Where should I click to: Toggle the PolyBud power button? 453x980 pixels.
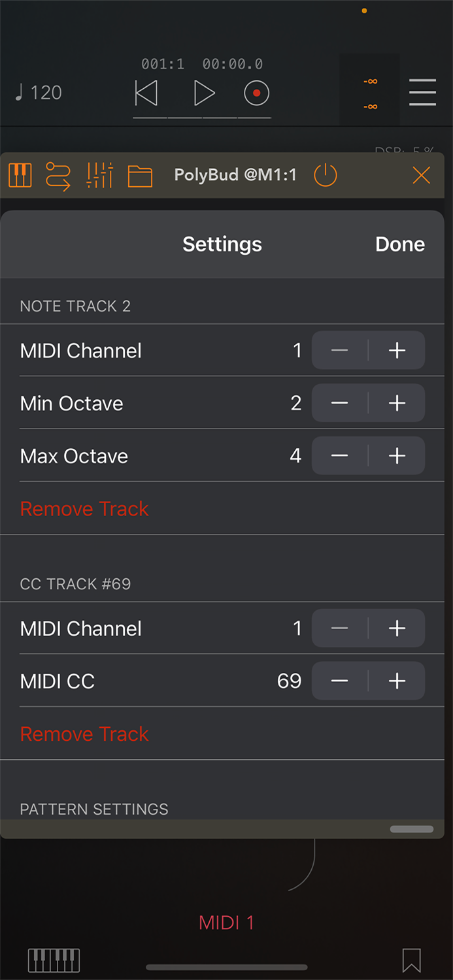coord(325,175)
